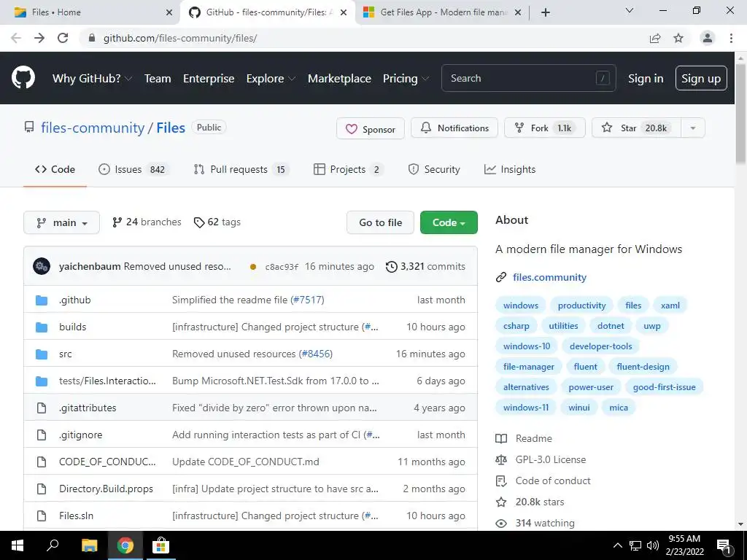Click the repository icon beside files-community
Screen dimensions: 747x560
(x=29, y=127)
